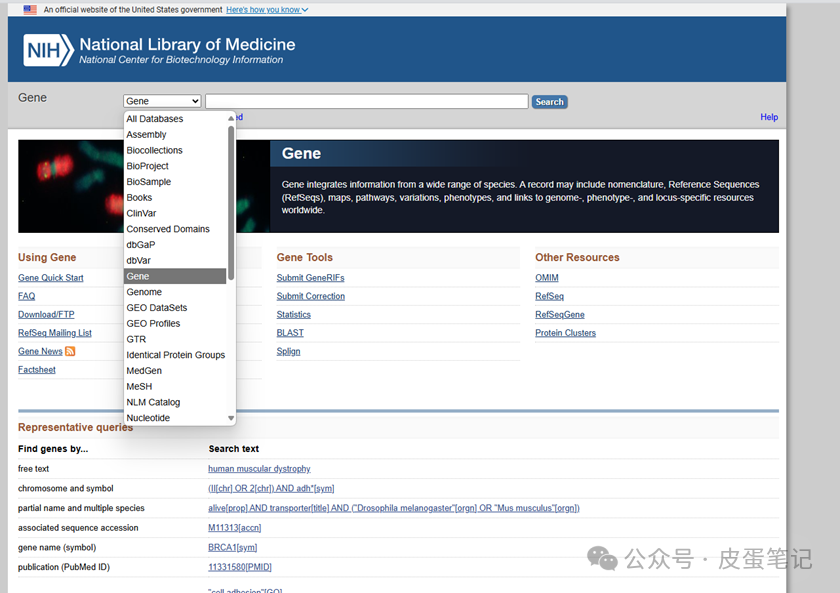Choose Biocollections in the dropdown
840x593 pixels.
coord(175,151)
